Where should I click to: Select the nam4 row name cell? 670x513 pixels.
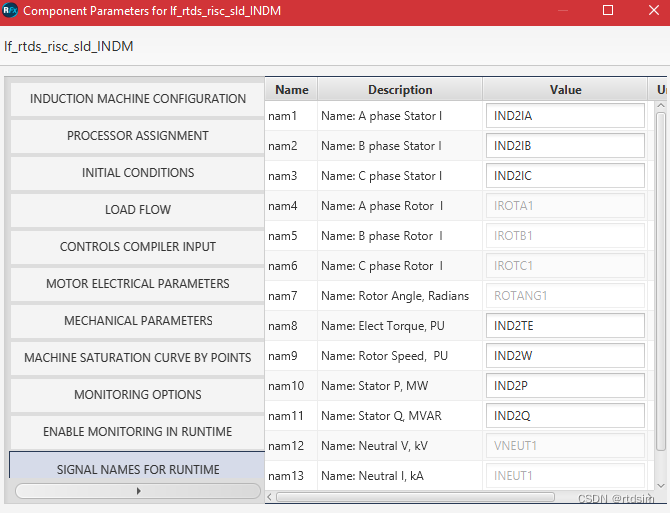291,206
